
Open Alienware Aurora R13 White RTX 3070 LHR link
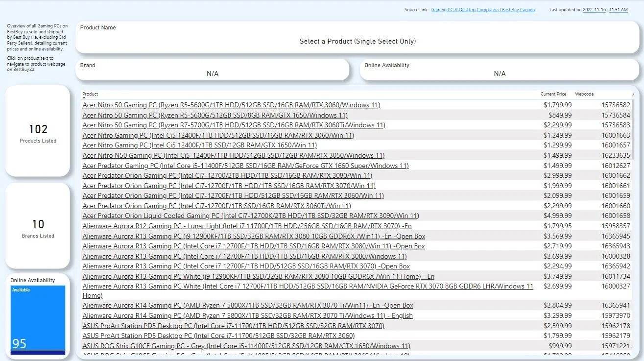[x=308, y=290]
